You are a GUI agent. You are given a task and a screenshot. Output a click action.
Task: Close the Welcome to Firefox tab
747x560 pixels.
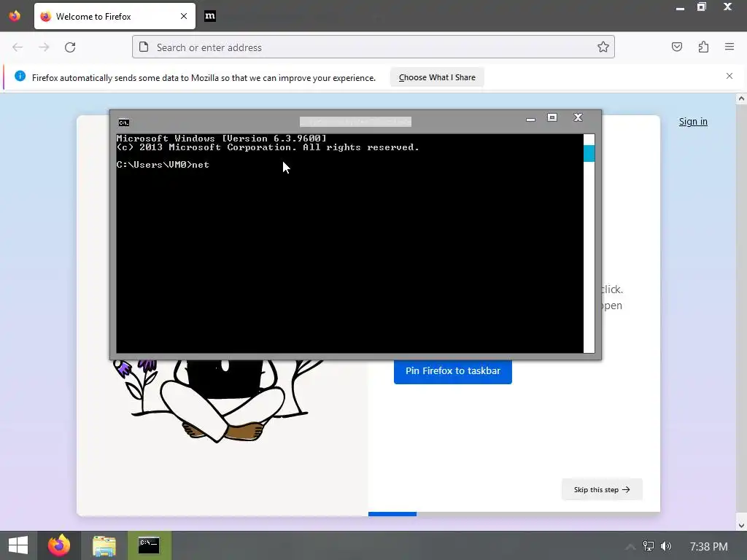183,16
